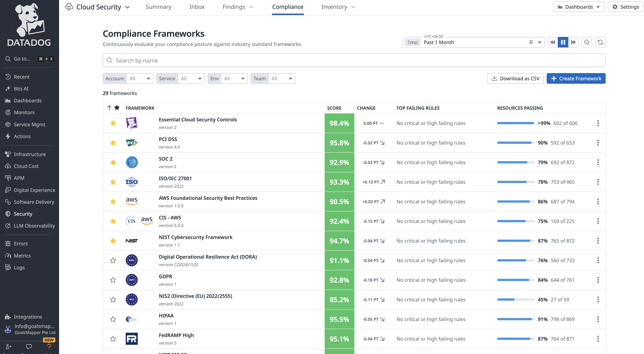Click the zoom out time range icon
The height and width of the screenshot is (354, 644).
(586, 42)
